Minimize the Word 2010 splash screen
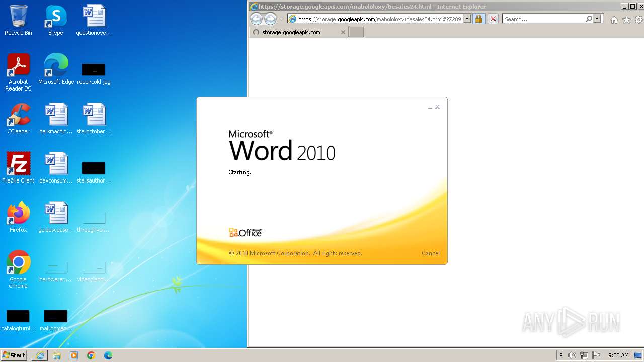This screenshot has height=362, width=644. point(430,107)
